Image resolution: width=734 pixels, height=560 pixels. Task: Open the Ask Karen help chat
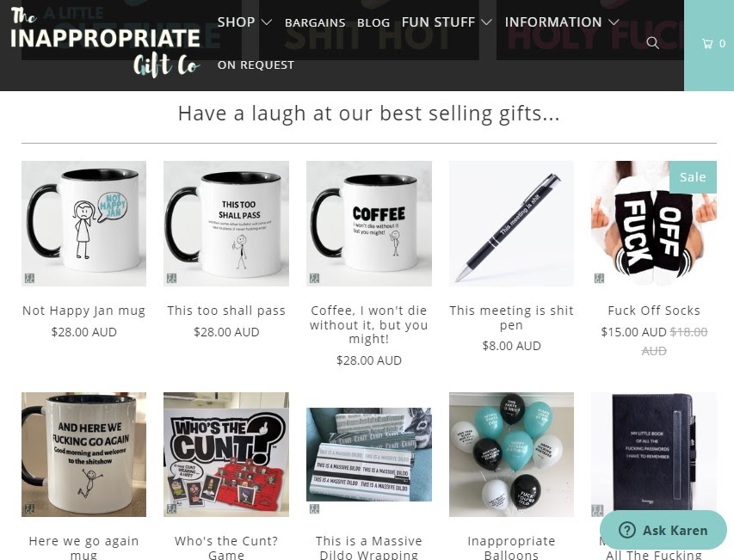click(663, 530)
